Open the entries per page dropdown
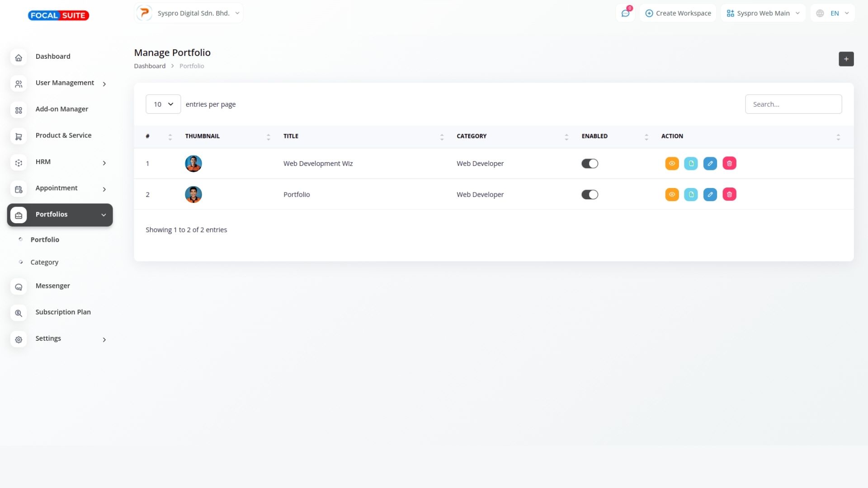Screen dimensions: 868x488 click(163, 104)
